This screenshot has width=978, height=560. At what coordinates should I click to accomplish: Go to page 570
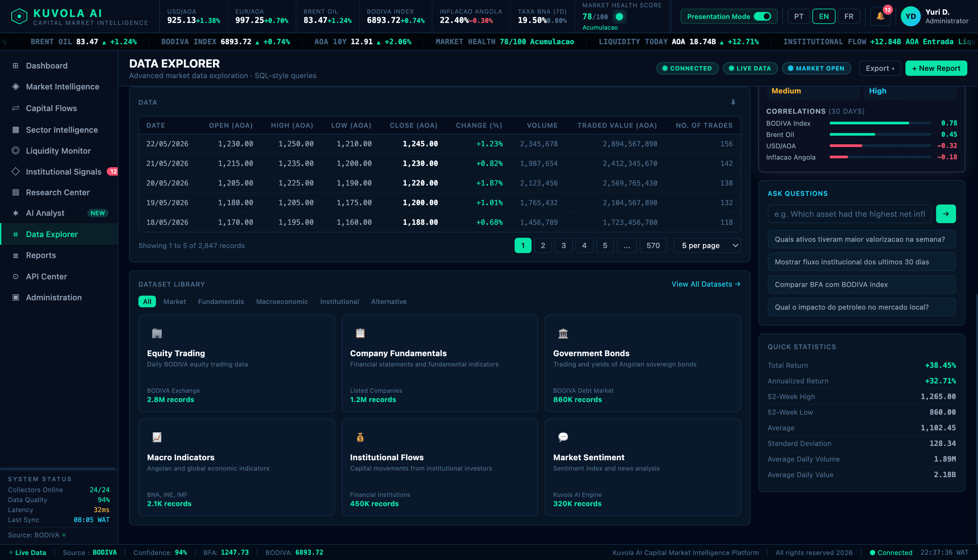click(653, 245)
